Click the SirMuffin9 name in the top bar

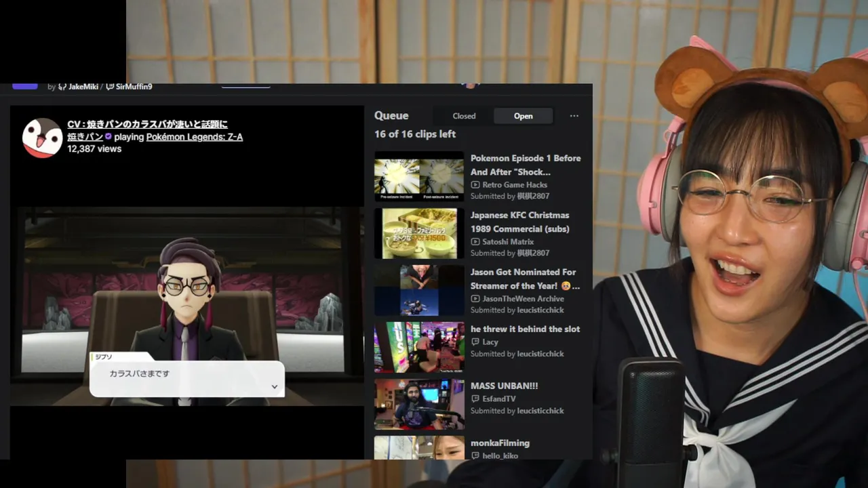[x=134, y=87]
